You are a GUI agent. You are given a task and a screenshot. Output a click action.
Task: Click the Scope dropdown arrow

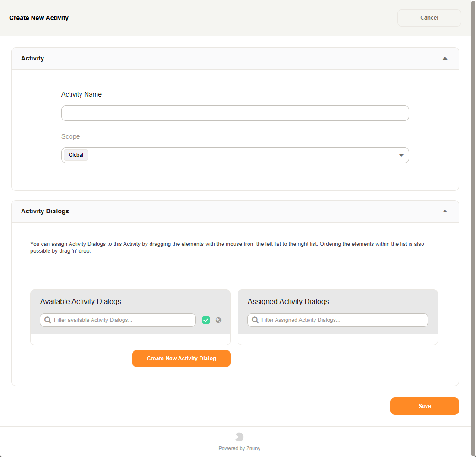[401, 155]
